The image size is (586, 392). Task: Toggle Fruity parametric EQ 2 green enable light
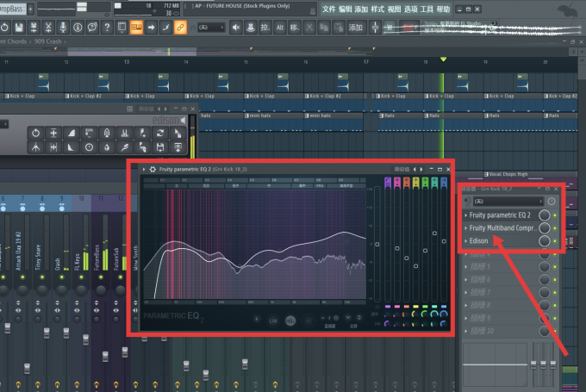(555, 215)
